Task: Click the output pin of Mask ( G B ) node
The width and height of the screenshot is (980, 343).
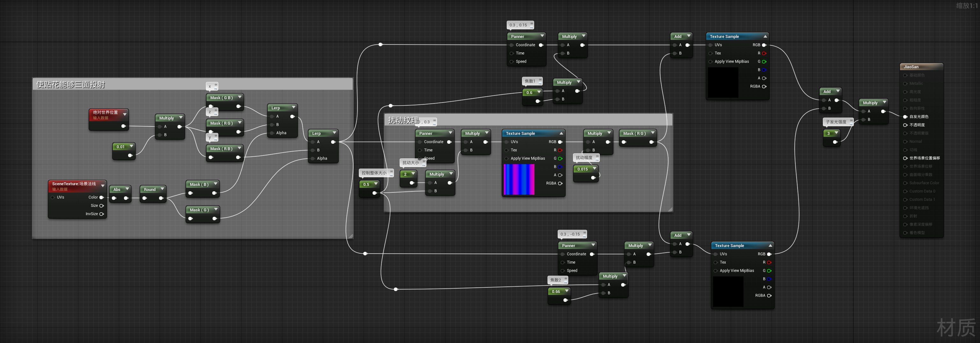Action: [238, 106]
